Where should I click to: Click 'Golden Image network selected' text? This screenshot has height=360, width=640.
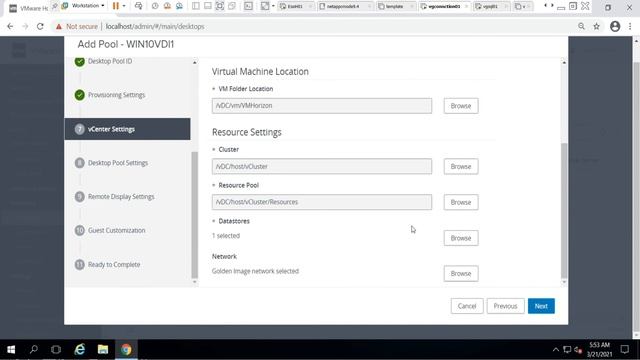tap(256, 271)
